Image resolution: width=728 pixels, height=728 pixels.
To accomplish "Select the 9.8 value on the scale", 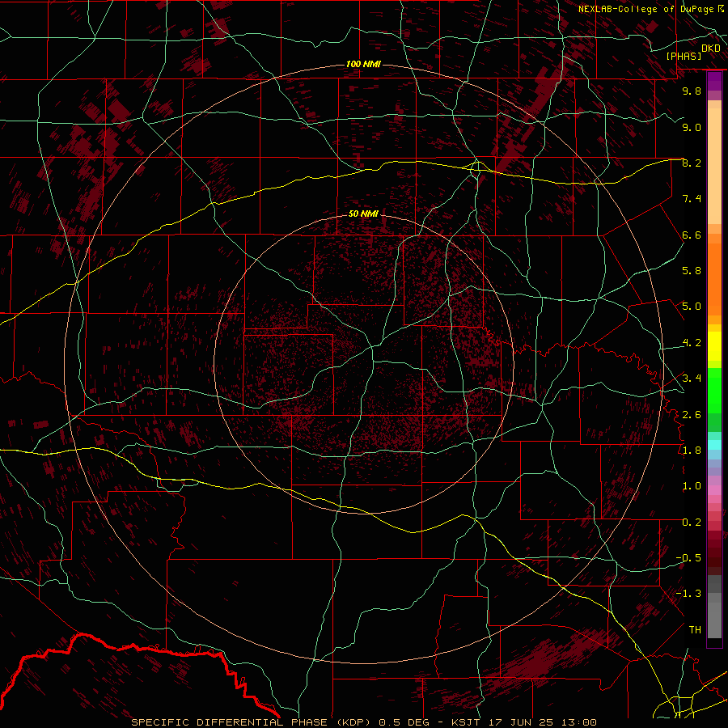I will point(692,91).
